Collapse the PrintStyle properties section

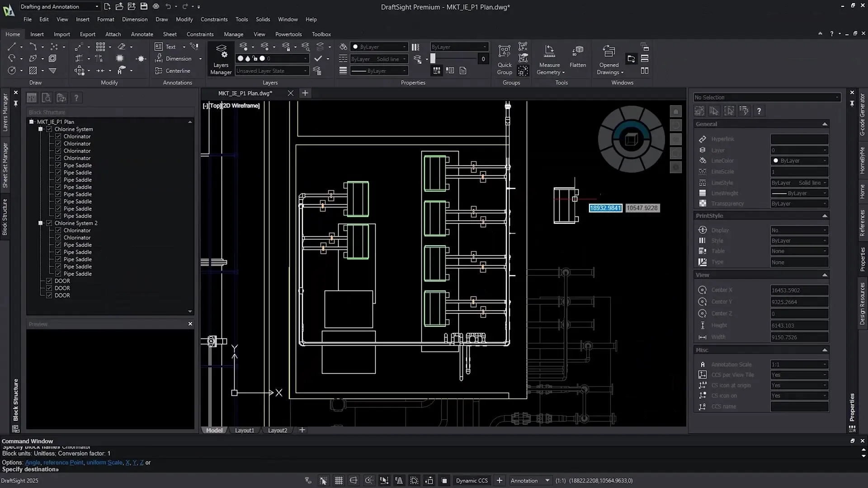pos(825,216)
